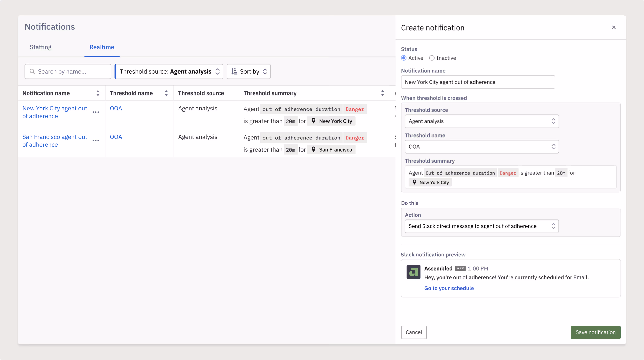
Task: Open OOA threshold link in San Francisco row
Action: click(116, 137)
